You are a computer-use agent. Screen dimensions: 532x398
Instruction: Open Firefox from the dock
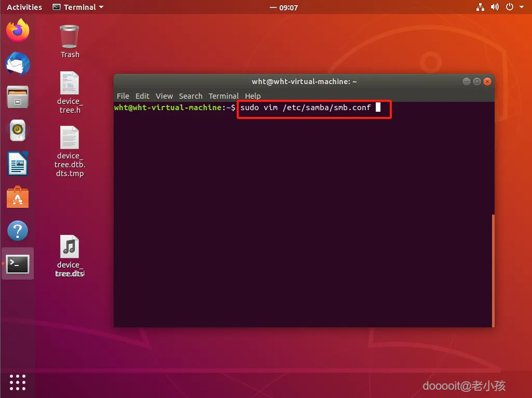[18, 31]
